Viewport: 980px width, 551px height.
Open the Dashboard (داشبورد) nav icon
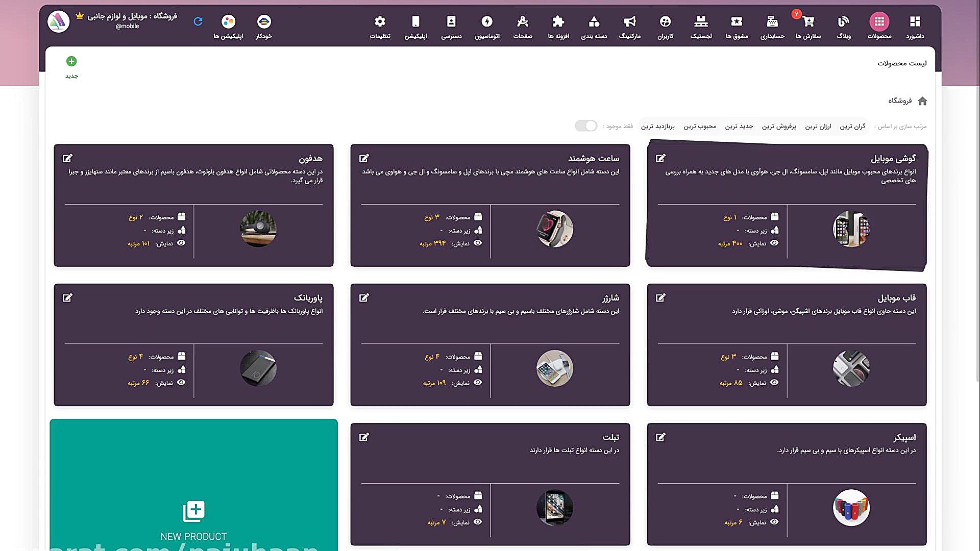(915, 22)
